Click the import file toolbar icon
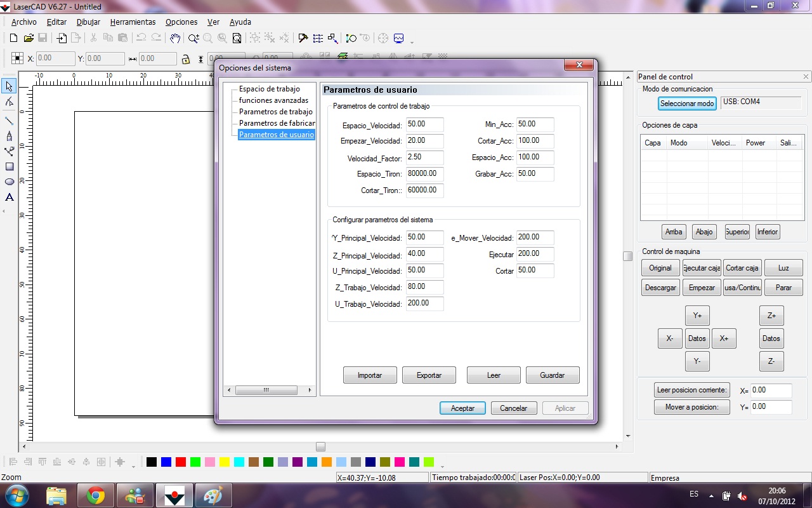 click(62, 38)
